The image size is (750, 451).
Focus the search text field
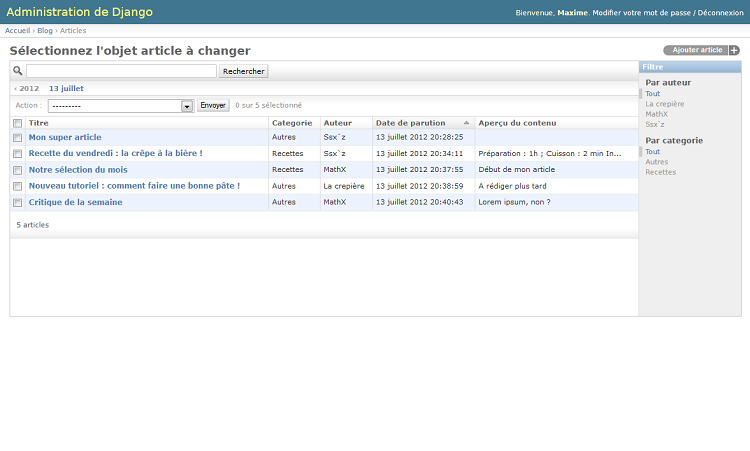(x=121, y=71)
